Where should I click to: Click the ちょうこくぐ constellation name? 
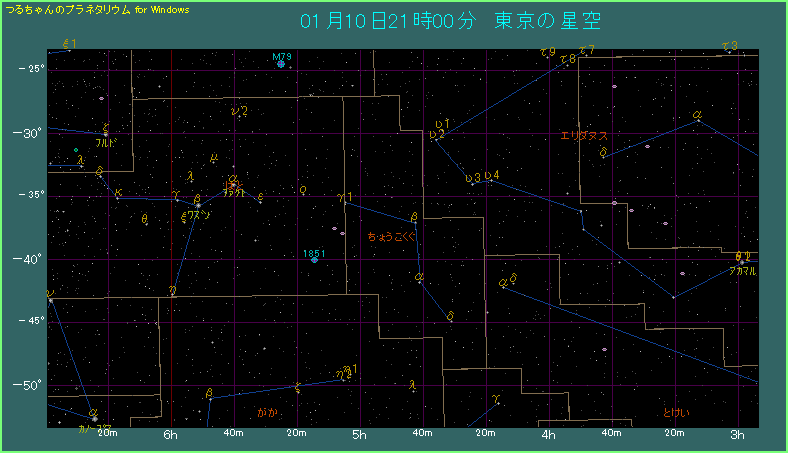390,237
